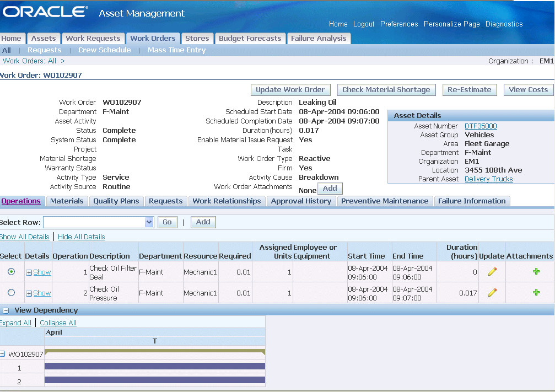Viewport: 555px width, 392px height.
Task: Open Diagnostics link
Action: 504,24
